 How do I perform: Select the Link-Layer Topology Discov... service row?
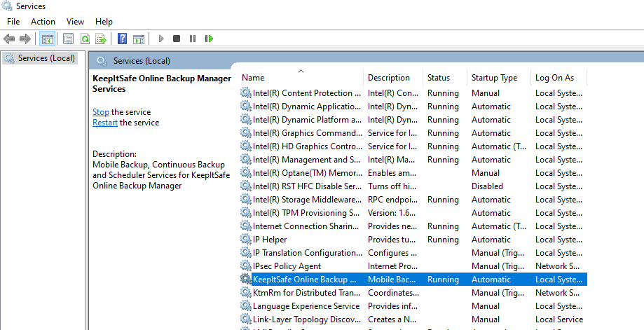413,319
